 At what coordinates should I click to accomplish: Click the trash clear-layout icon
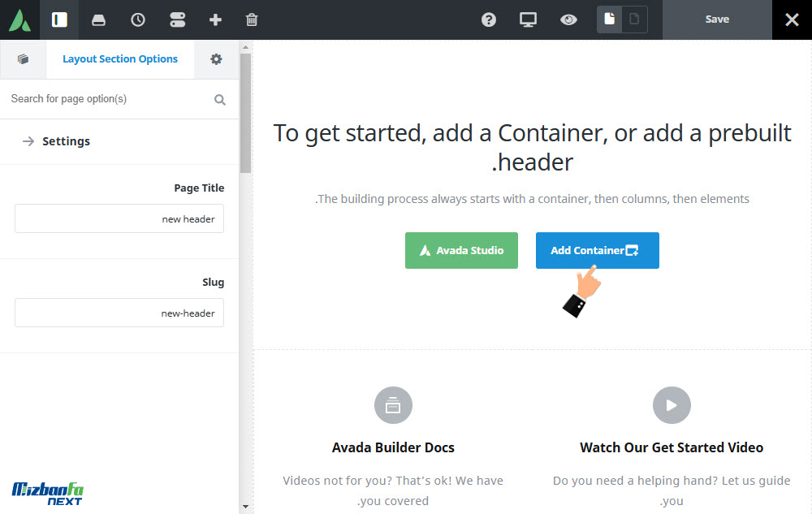pyautogui.click(x=252, y=19)
